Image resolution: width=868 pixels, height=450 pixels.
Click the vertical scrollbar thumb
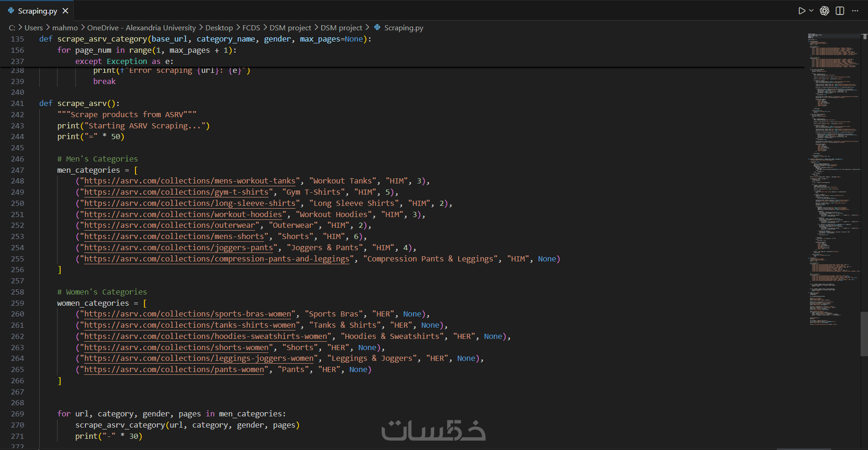click(864, 334)
